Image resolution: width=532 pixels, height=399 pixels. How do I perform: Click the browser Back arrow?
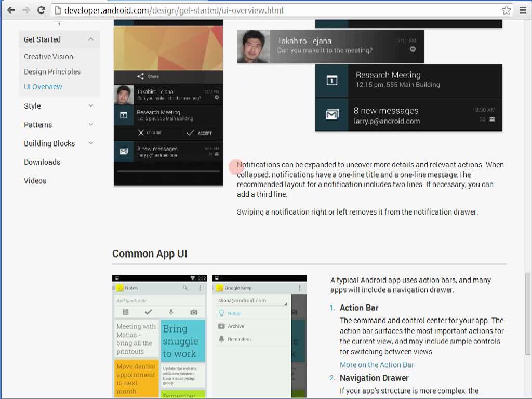11,10
